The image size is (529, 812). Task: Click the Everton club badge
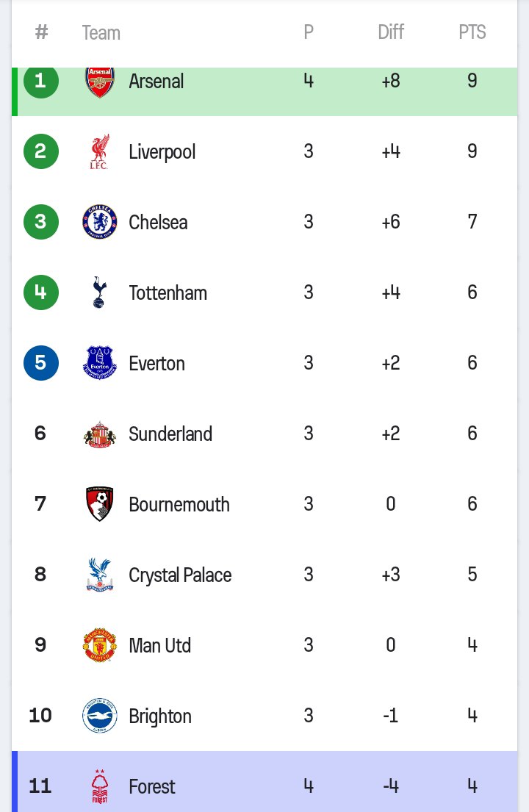(x=99, y=363)
